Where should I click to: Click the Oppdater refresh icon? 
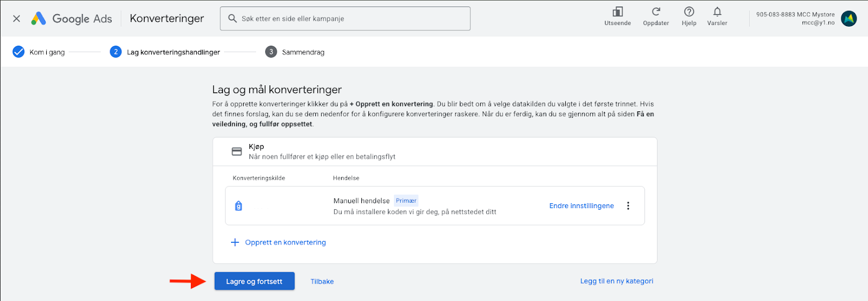(656, 12)
